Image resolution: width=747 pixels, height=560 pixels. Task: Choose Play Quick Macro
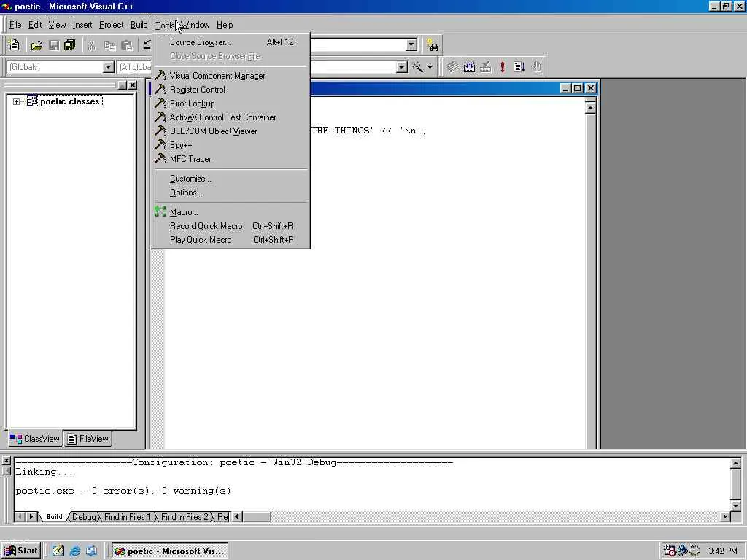point(231,239)
